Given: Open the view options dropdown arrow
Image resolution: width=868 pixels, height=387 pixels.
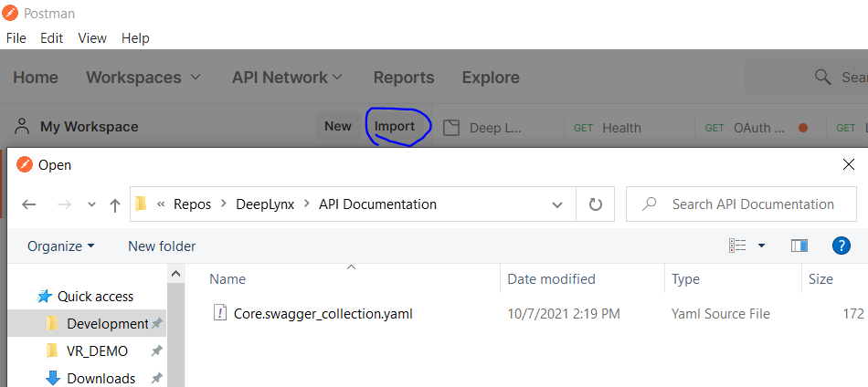Looking at the screenshot, I should tap(762, 246).
